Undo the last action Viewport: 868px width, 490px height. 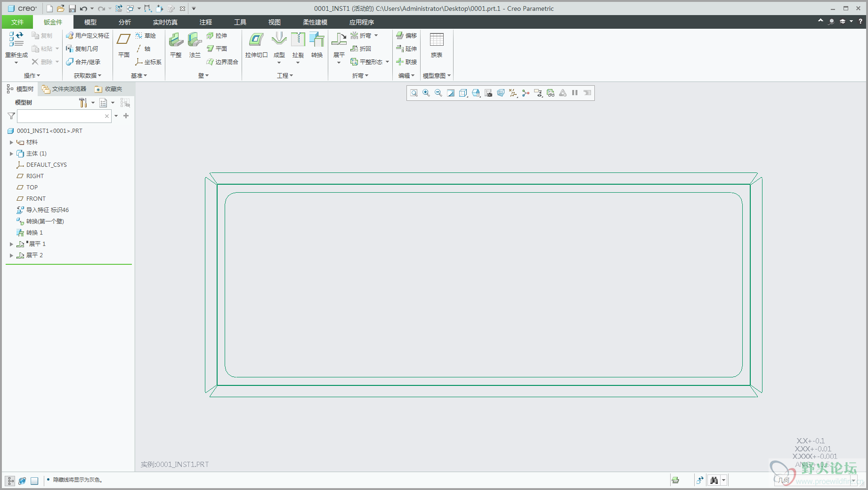pyautogui.click(x=83, y=8)
